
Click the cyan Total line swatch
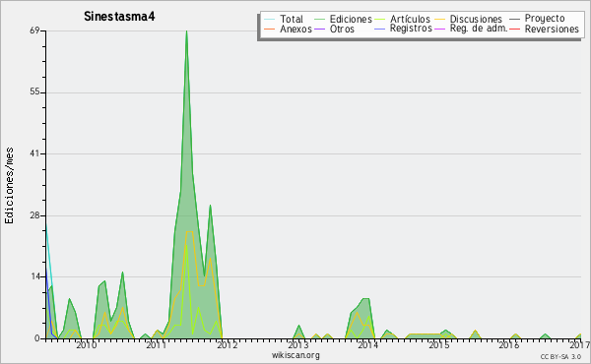[x=269, y=19]
